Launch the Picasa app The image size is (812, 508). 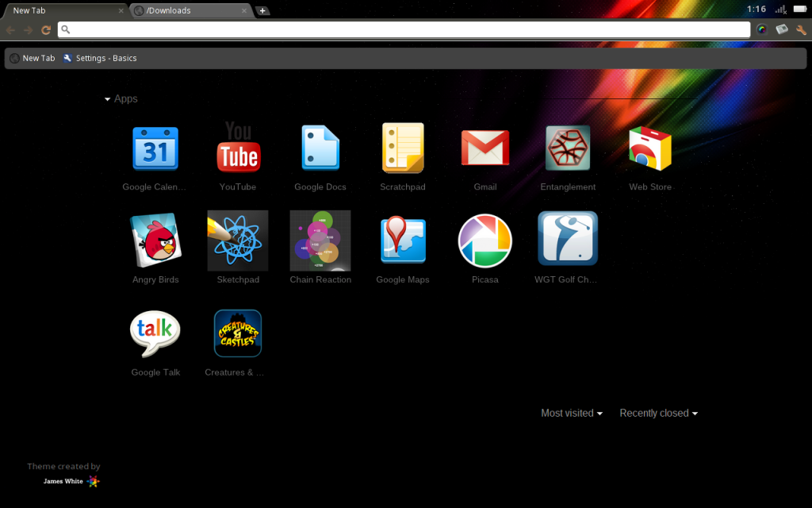[x=485, y=241]
